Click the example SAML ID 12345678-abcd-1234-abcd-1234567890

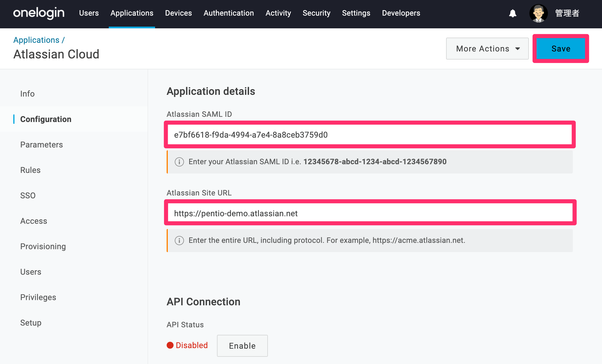(375, 162)
